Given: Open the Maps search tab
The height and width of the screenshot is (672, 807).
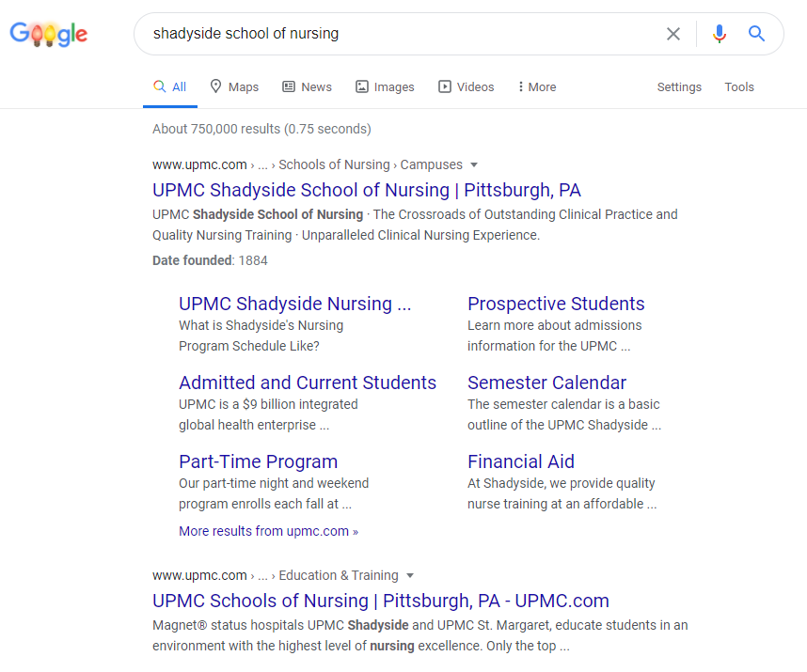Looking at the screenshot, I should [233, 86].
